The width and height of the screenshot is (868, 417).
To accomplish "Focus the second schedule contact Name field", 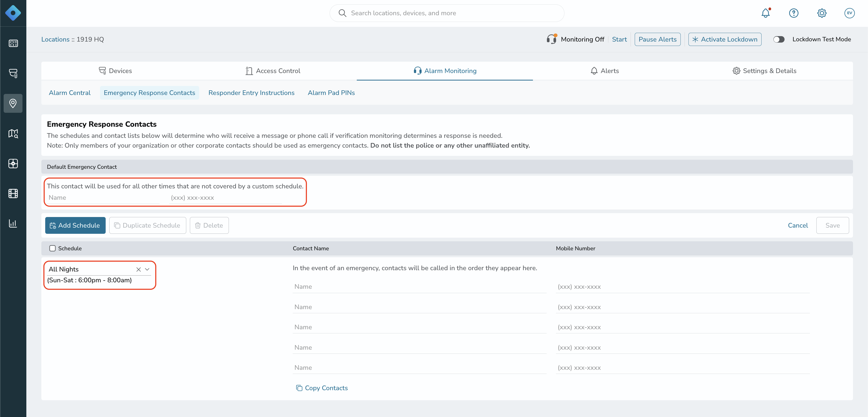I will click(419, 307).
